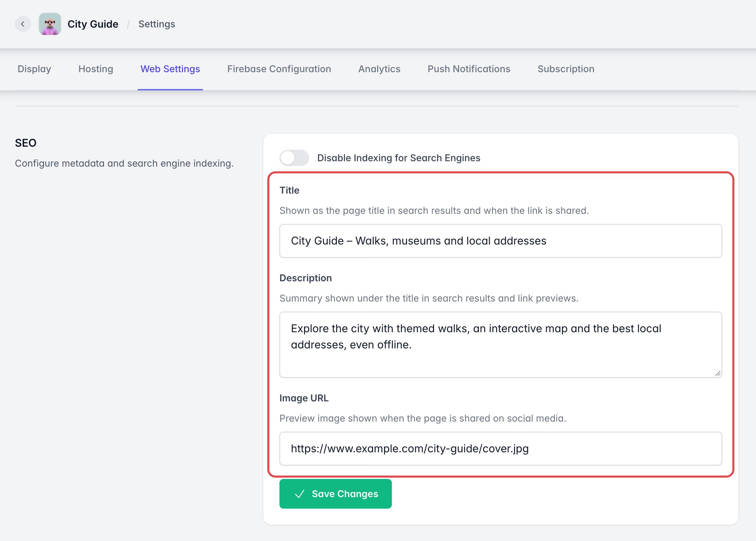Grab the Description textarea resize handle

coord(718,373)
